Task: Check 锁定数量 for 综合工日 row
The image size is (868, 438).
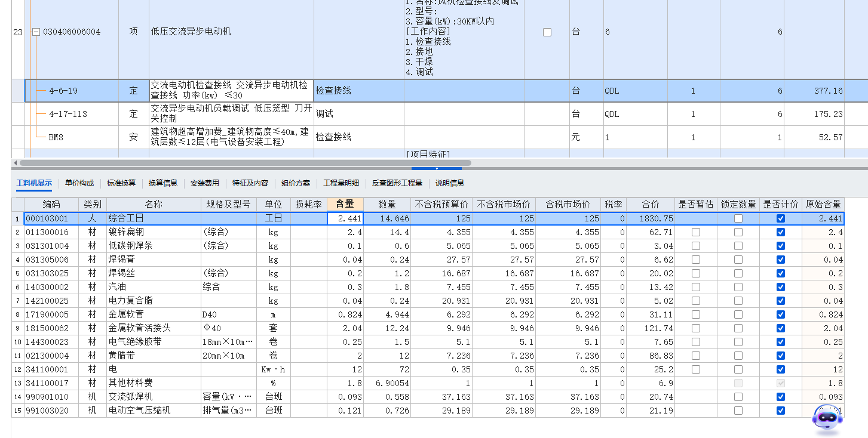Action: click(x=738, y=218)
